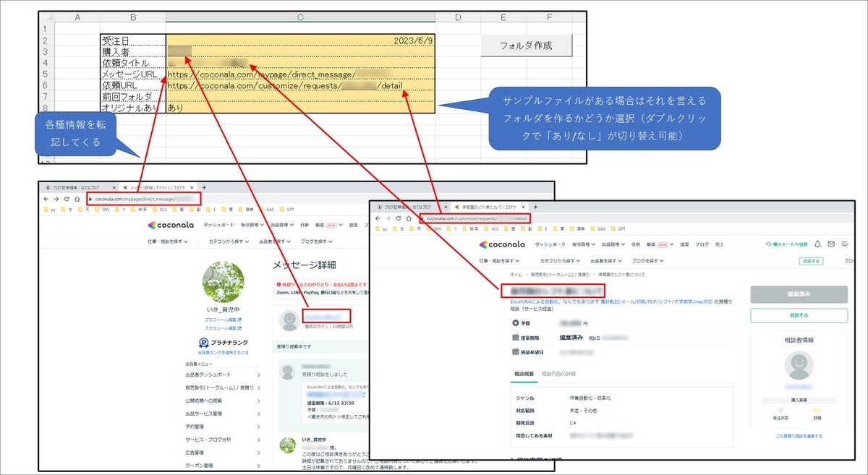This screenshot has height=475, width=868.
Task: Open 広告管理 sidebar item
Action: [224, 453]
